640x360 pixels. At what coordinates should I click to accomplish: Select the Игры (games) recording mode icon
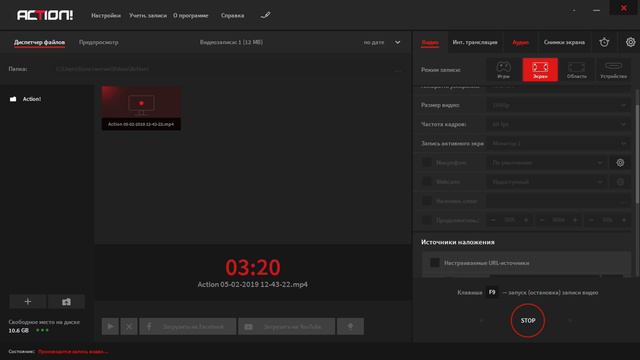[x=503, y=70]
